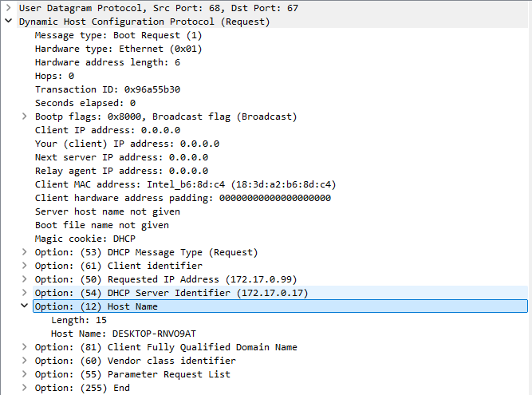Expand the User Datagram Protocol section
The height and width of the screenshot is (395, 532).
(9, 7)
